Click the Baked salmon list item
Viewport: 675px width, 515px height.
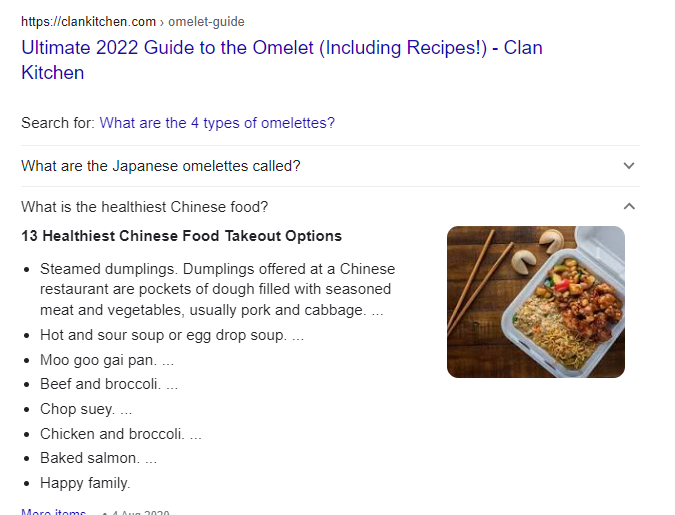click(99, 458)
